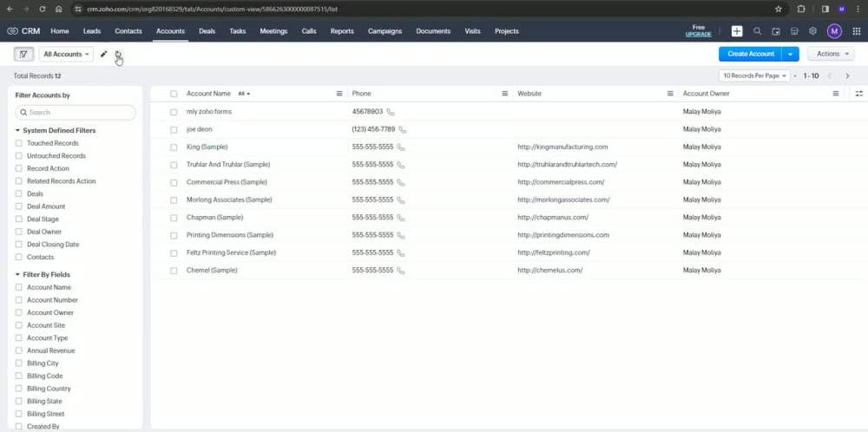Refresh the accounts list view
This screenshot has width=868, height=432.
[118, 54]
